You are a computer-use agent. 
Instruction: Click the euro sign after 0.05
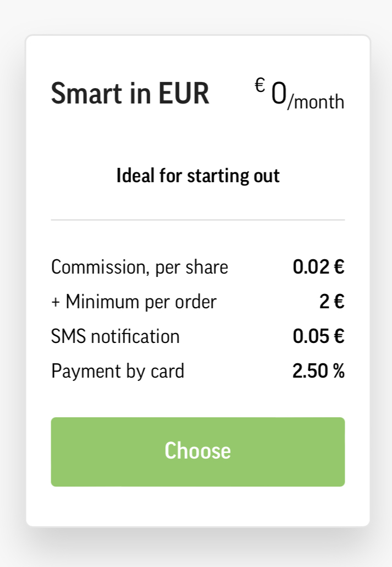[339, 336]
